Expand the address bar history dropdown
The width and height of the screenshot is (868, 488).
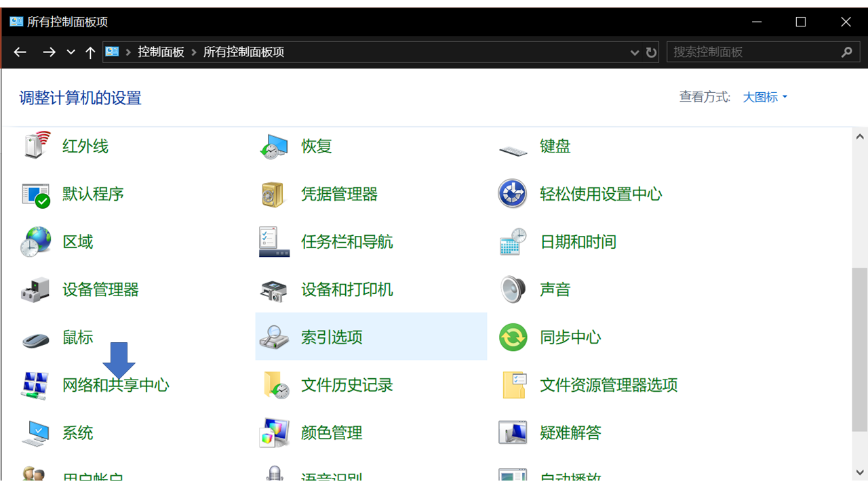635,52
